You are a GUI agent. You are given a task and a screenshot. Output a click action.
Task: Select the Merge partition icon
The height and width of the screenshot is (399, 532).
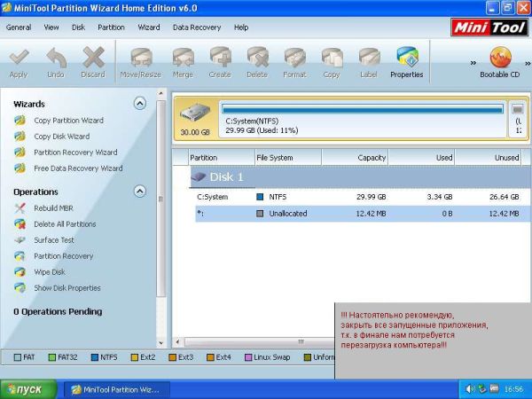click(x=183, y=58)
